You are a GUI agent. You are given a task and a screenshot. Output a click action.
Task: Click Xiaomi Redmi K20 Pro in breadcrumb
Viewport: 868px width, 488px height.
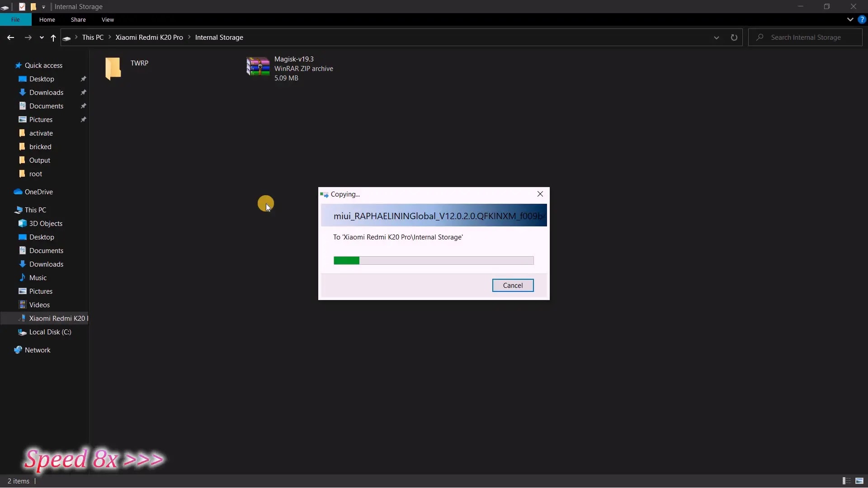pyautogui.click(x=149, y=38)
